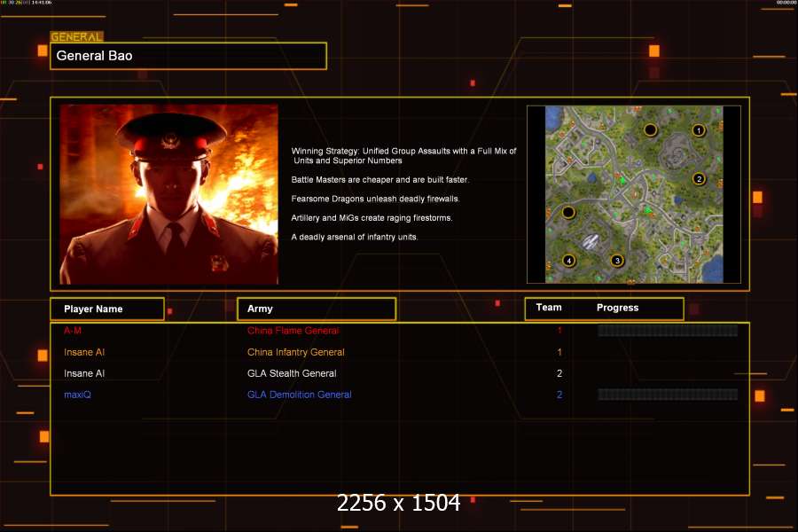Click the Army column header

316,309
